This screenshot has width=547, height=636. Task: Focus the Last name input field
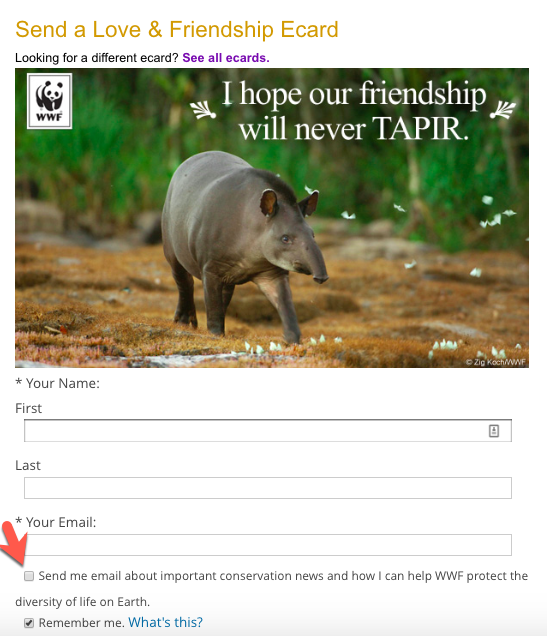(x=268, y=488)
